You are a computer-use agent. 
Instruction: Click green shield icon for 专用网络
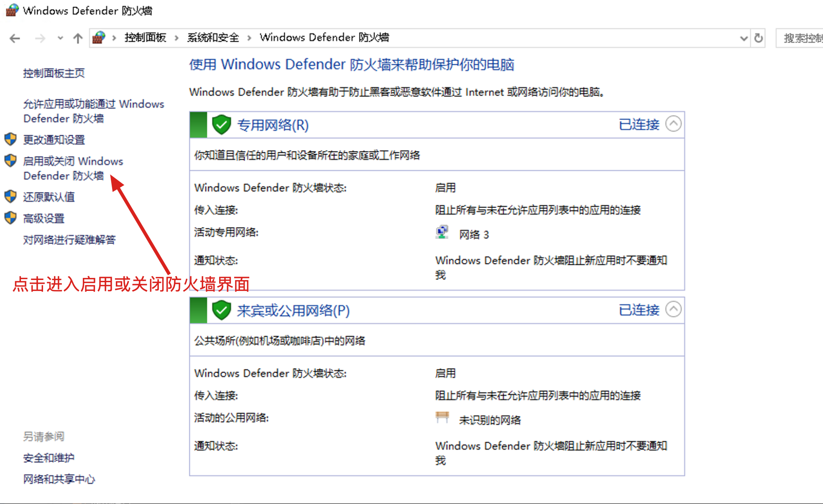[222, 125]
